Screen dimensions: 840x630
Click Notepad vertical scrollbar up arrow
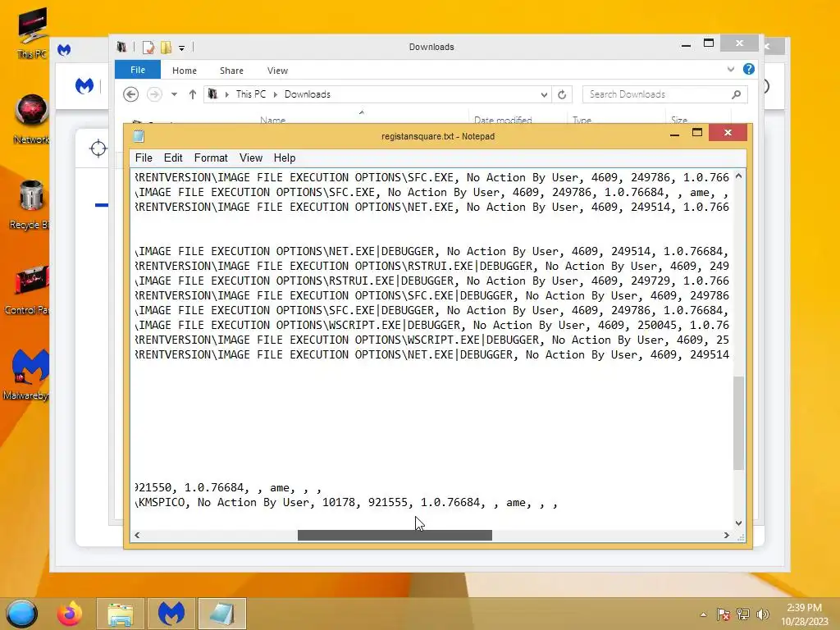point(739,176)
